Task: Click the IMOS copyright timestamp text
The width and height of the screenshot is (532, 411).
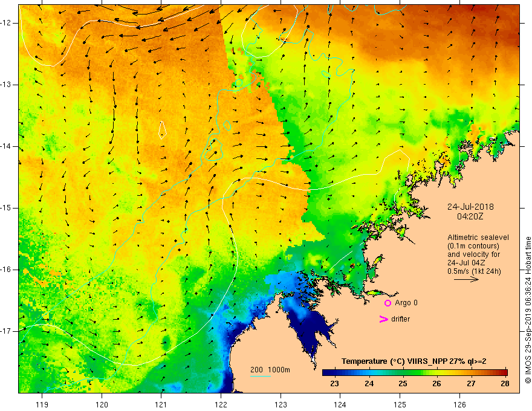Action: tap(528, 310)
